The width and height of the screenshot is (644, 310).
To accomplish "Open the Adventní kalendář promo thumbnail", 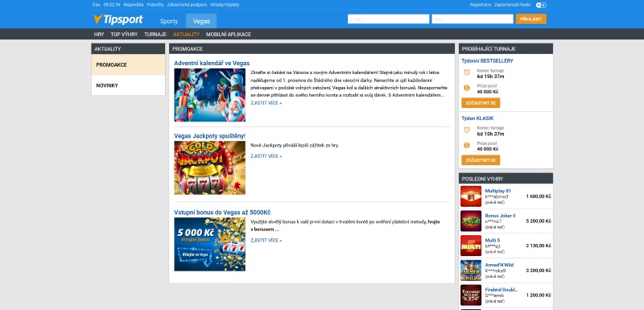I will point(210,95).
